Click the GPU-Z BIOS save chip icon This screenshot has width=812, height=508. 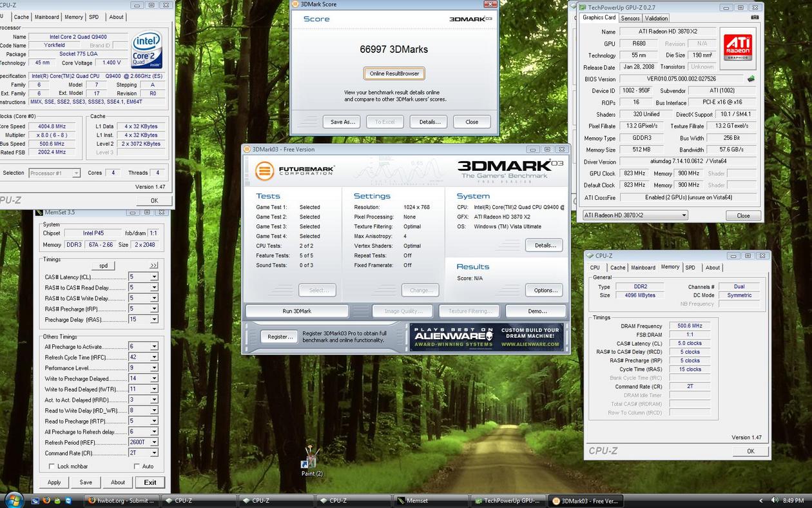click(751, 79)
